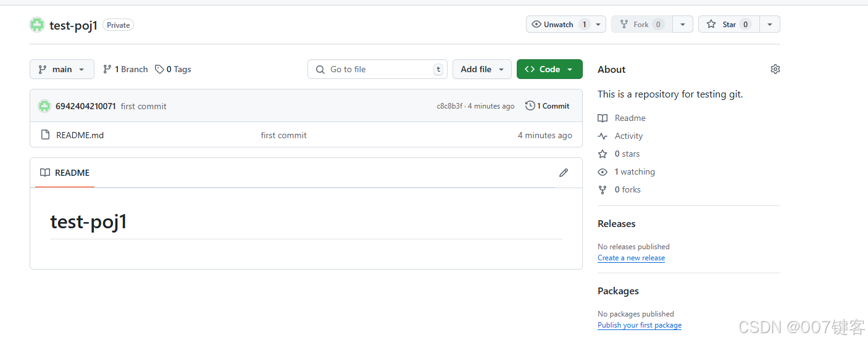Click the commit author avatar icon
Screen dimensions: 868x343
click(44, 106)
